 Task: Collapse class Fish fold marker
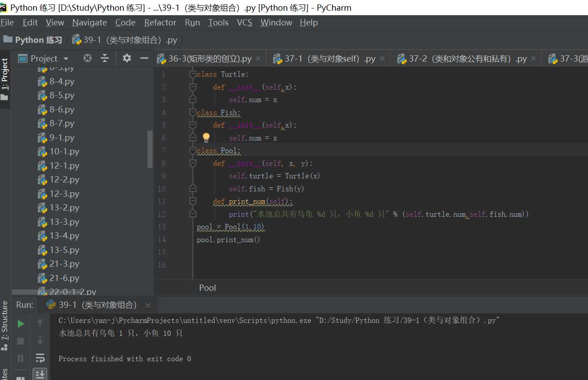pos(192,112)
